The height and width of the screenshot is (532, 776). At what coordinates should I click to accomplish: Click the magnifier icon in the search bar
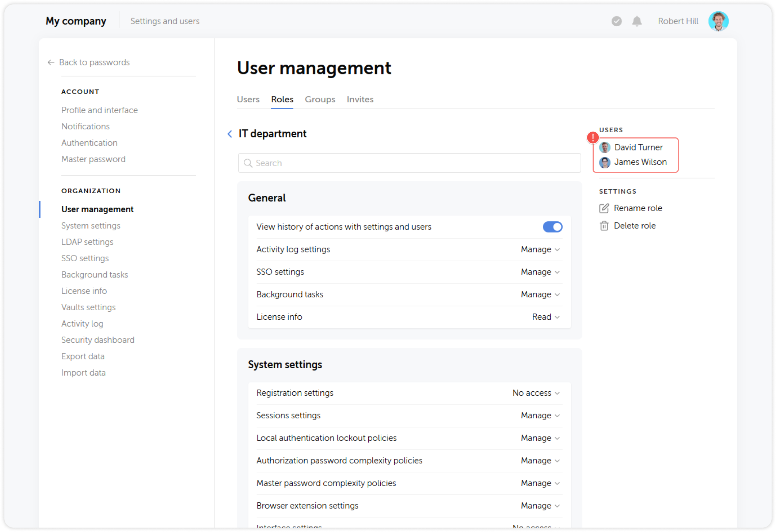(x=248, y=163)
